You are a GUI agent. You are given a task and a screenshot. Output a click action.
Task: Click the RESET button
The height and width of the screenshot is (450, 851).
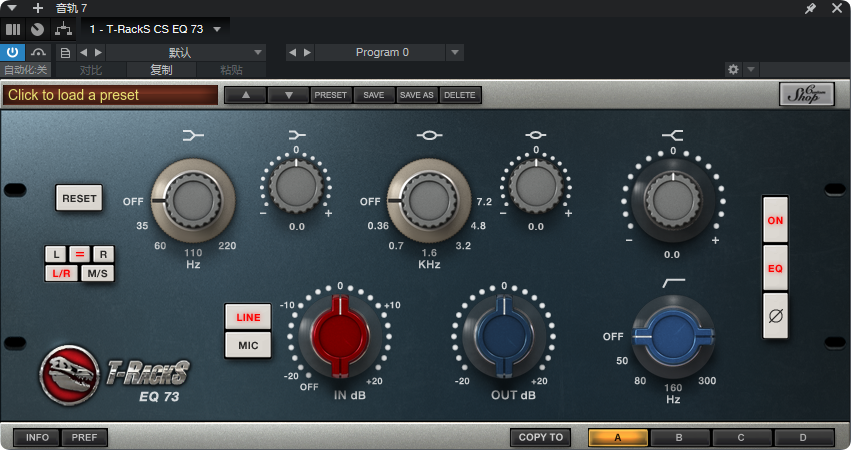[x=79, y=198]
